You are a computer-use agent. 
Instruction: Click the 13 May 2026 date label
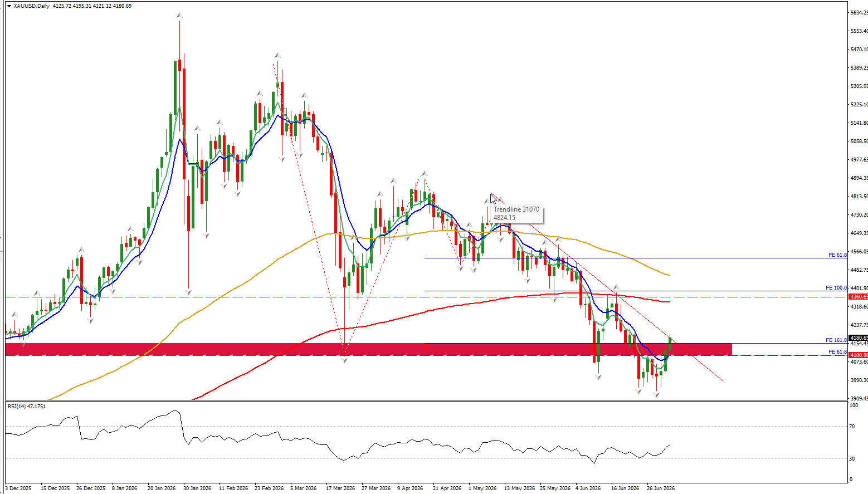click(x=519, y=488)
